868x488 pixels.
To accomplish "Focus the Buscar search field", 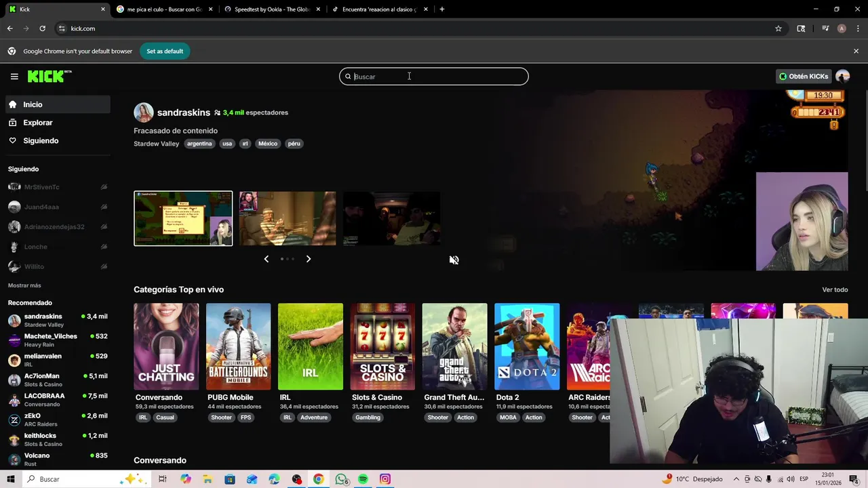I will tap(434, 77).
